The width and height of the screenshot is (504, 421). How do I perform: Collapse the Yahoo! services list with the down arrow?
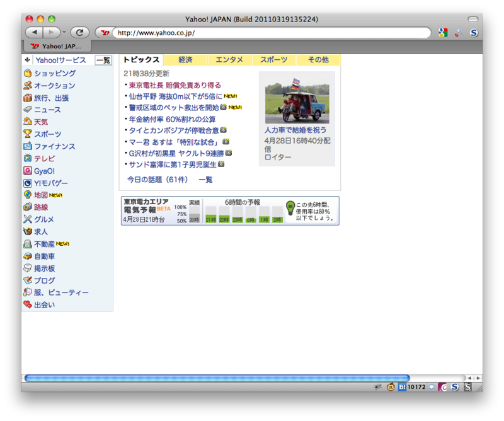(x=27, y=60)
